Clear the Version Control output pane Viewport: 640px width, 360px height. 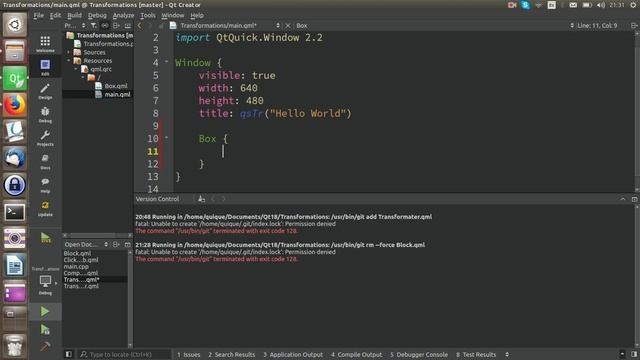(201, 199)
